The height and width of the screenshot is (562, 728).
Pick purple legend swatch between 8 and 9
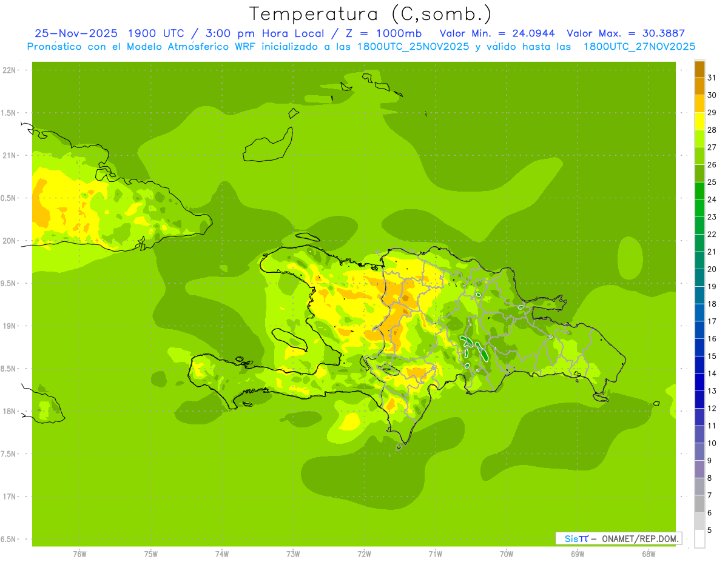699,469
